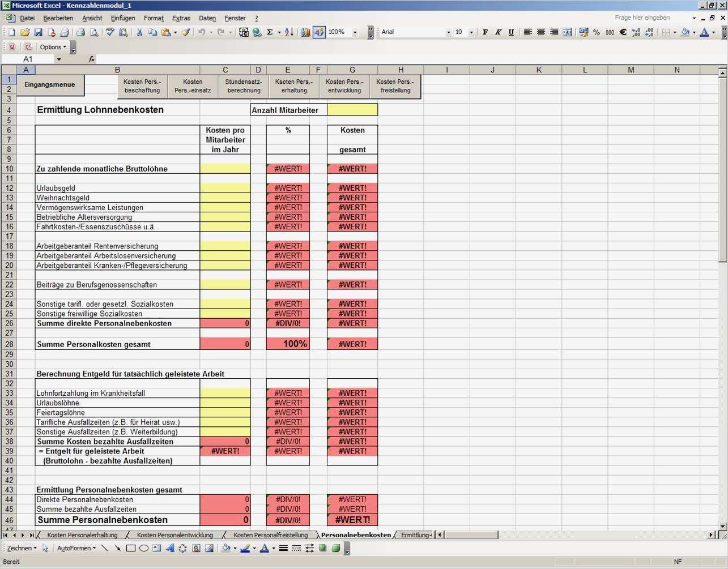
Task: Insert WordArt from the drawing toolbar
Action: tap(170, 548)
